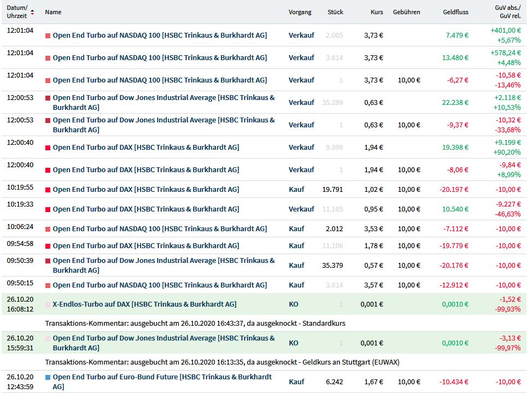Screen dimensions: 532x393
Task: Click the GuV abs./GuV rel. header
Action: [x=508, y=12]
